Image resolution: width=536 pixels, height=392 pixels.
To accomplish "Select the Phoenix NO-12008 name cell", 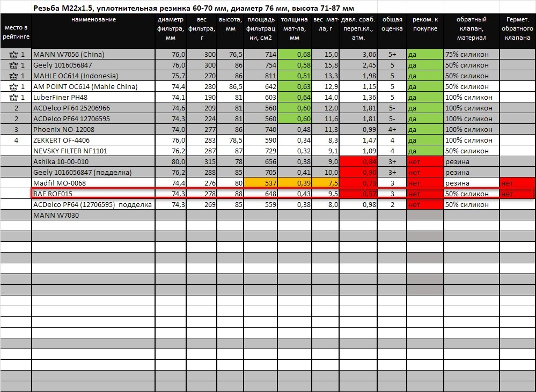I will [93, 129].
